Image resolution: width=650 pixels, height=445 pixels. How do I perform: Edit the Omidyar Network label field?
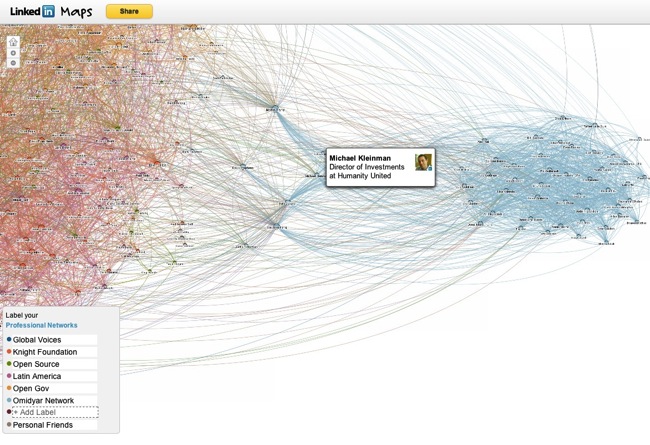54,401
